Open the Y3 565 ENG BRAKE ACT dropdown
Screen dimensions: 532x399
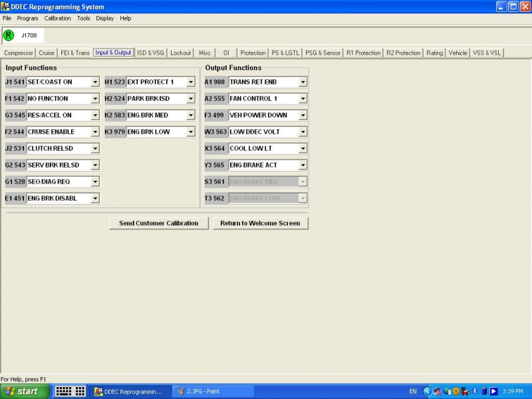coord(303,166)
